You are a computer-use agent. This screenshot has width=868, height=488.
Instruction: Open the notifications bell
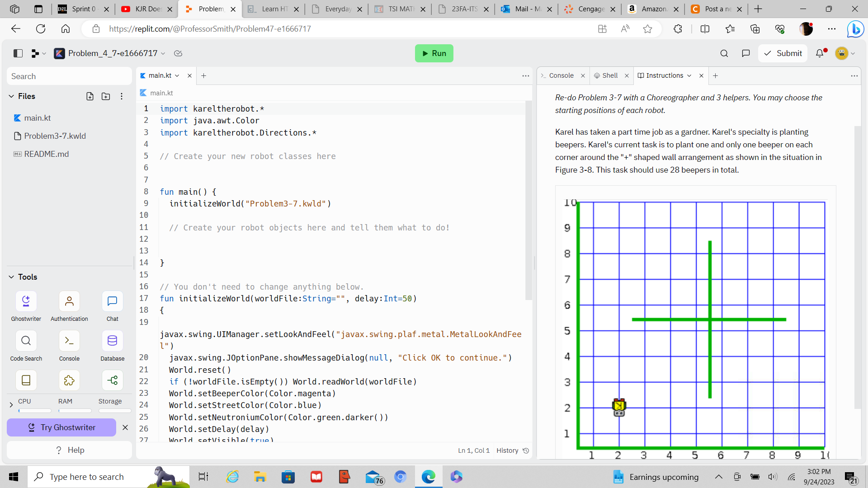point(820,53)
